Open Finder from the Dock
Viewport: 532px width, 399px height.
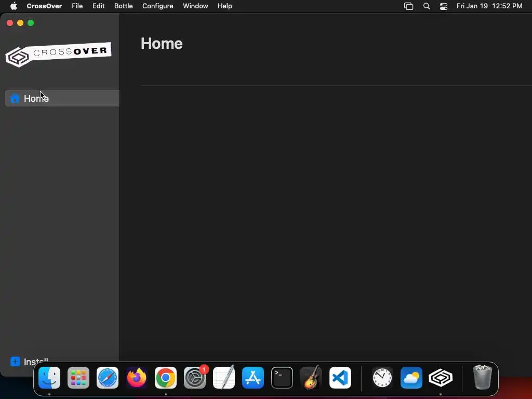(49, 378)
